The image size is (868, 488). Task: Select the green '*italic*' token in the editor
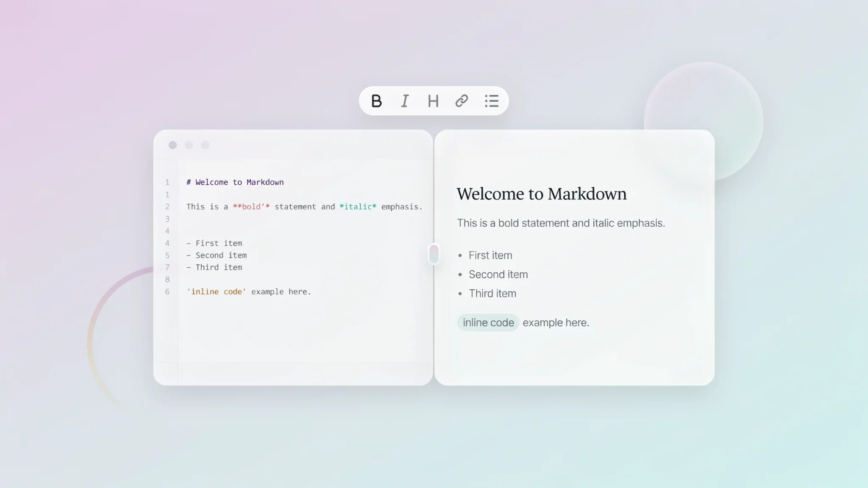coord(358,207)
